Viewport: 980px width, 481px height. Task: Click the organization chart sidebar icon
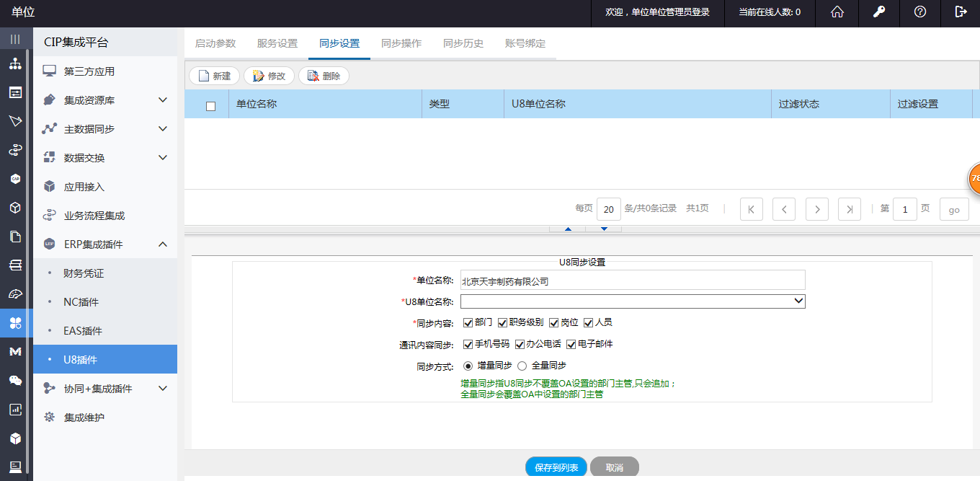(15, 64)
